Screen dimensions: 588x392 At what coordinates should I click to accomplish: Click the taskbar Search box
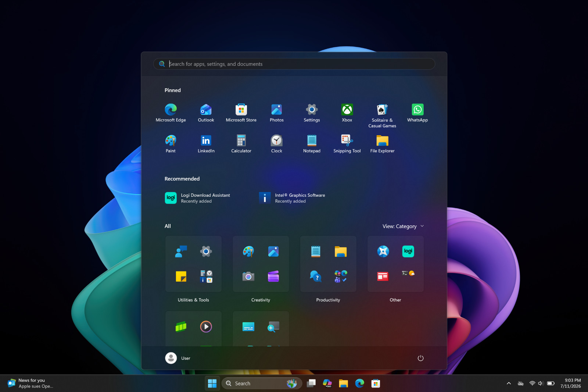262,383
